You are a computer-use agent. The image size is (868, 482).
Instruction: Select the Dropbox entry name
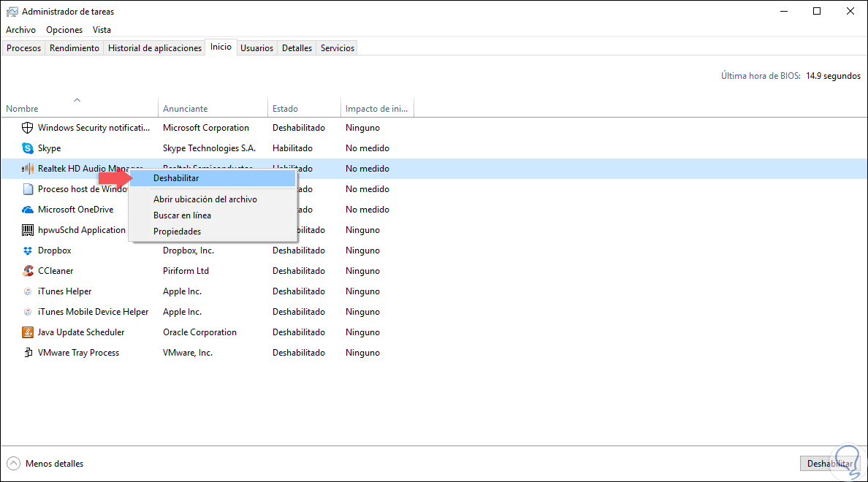tap(54, 250)
